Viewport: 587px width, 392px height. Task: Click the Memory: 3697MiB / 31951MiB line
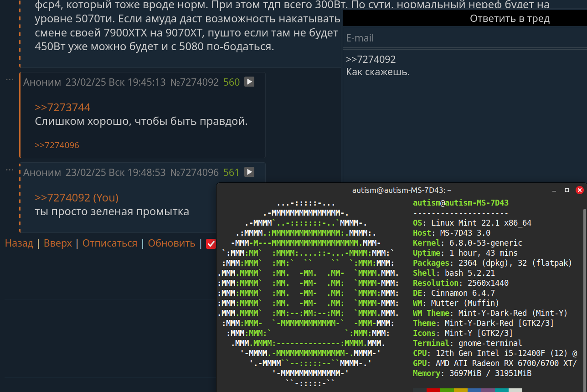point(472,373)
